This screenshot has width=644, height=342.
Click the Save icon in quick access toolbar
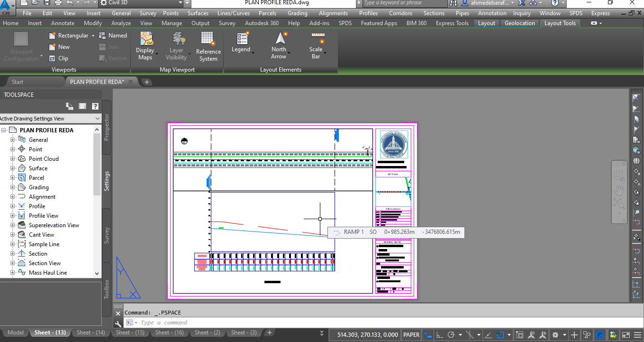coord(46,3)
